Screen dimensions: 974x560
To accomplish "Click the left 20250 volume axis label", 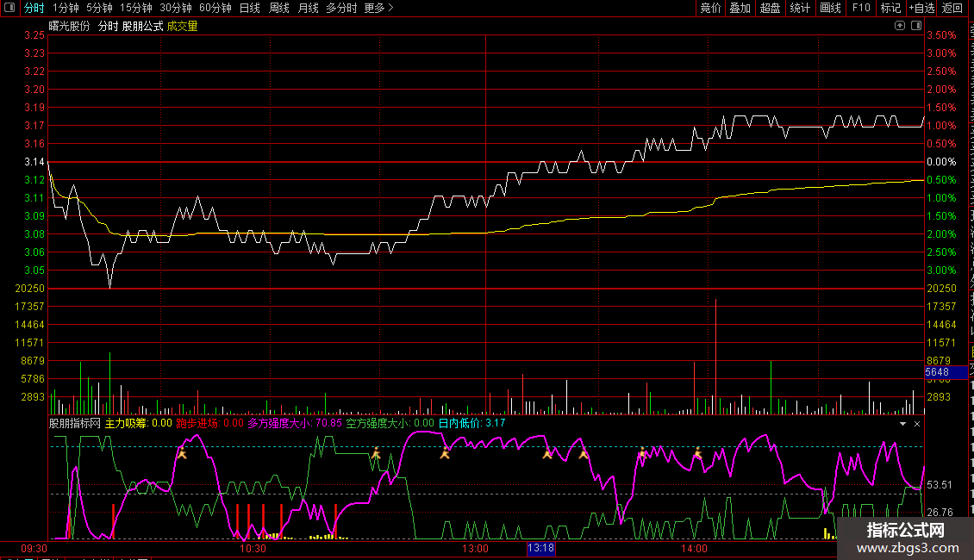I will coord(30,289).
